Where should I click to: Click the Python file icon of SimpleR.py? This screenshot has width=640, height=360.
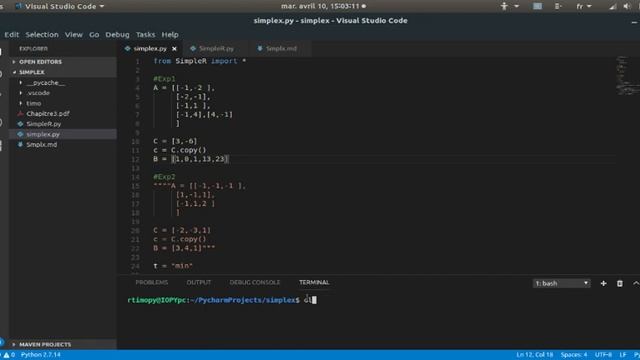click(x=20, y=124)
